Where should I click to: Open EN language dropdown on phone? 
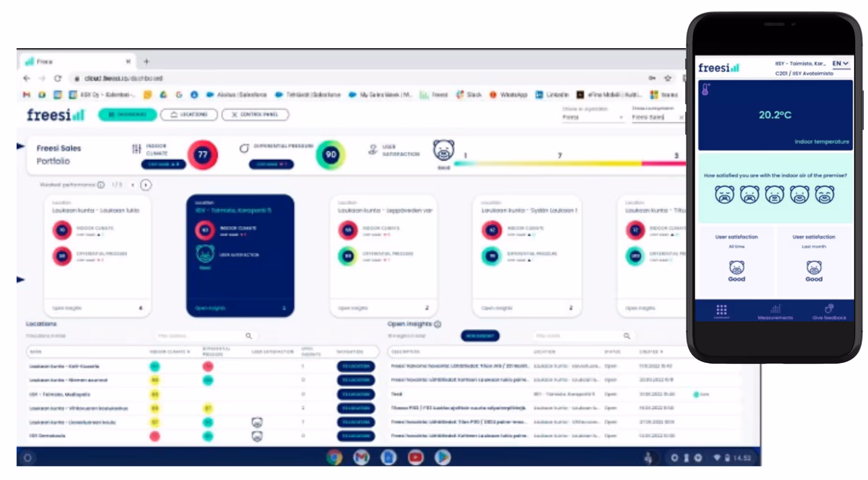[x=840, y=64]
